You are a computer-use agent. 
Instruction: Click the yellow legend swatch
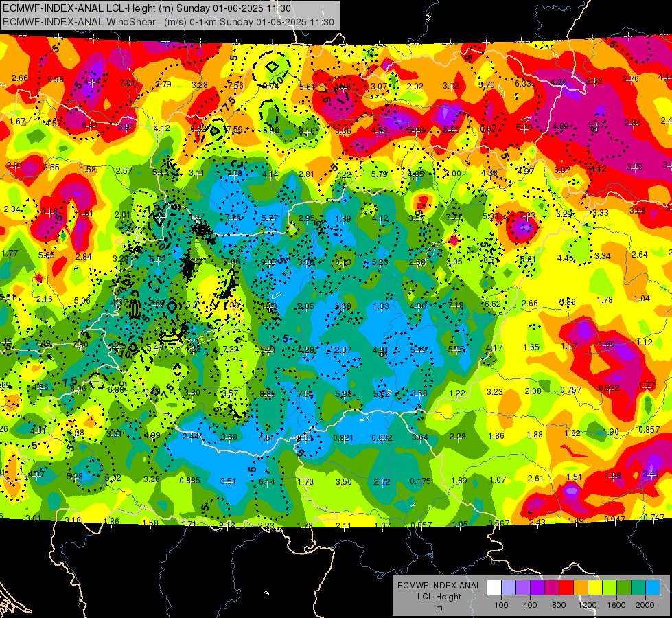(595, 588)
